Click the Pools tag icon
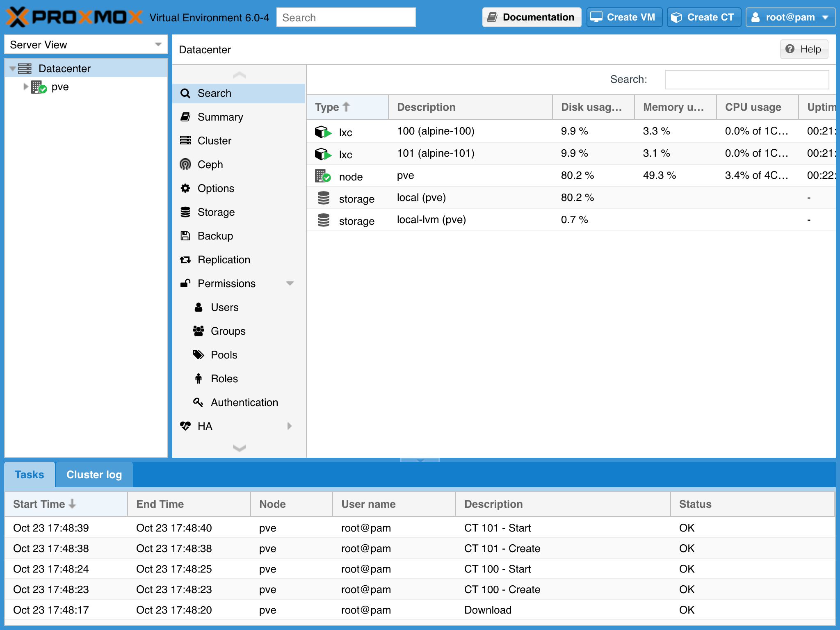The image size is (840, 630). pyautogui.click(x=199, y=354)
